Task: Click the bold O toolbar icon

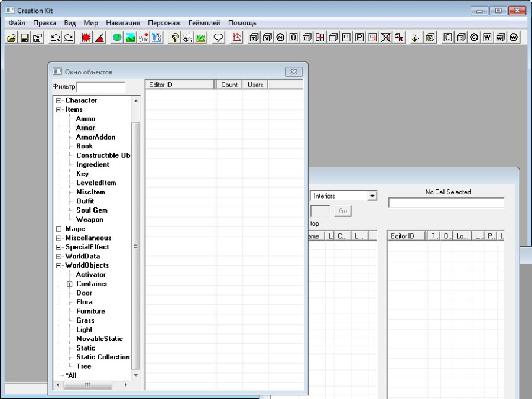Action: (293, 37)
